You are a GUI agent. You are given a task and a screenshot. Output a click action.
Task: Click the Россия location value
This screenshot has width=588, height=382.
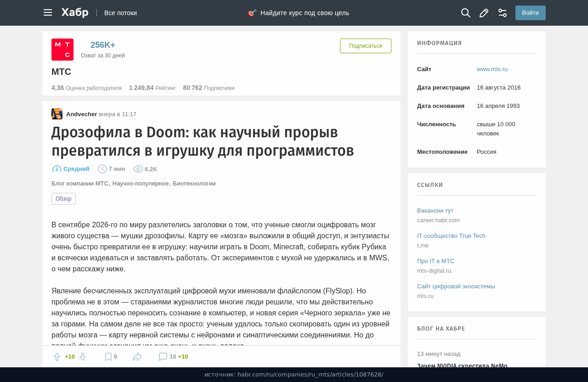486,152
